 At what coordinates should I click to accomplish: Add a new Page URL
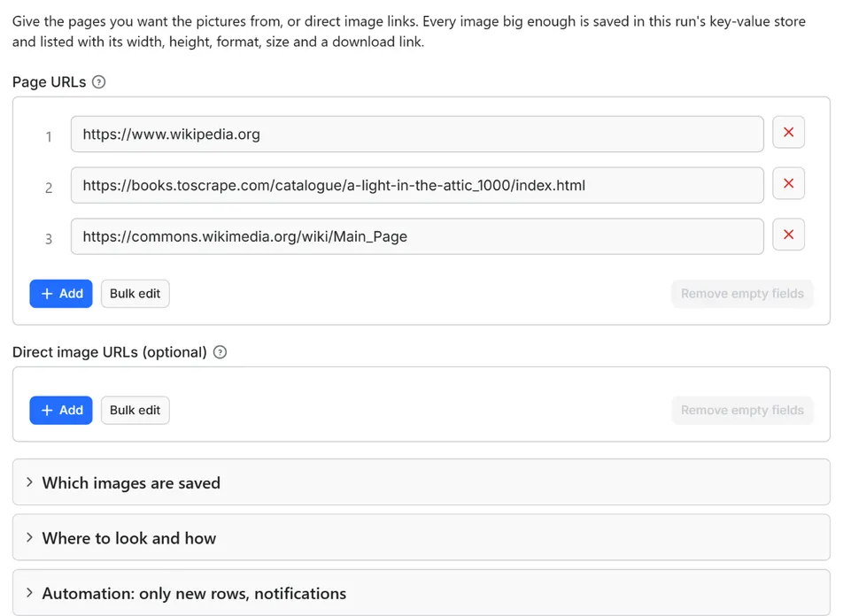click(x=61, y=294)
